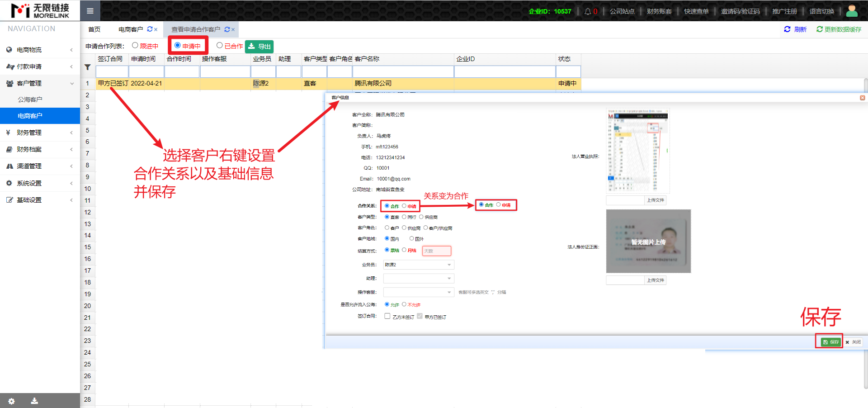Select the 已合作 list filter
868x408 pixels.
coord(219,45)
